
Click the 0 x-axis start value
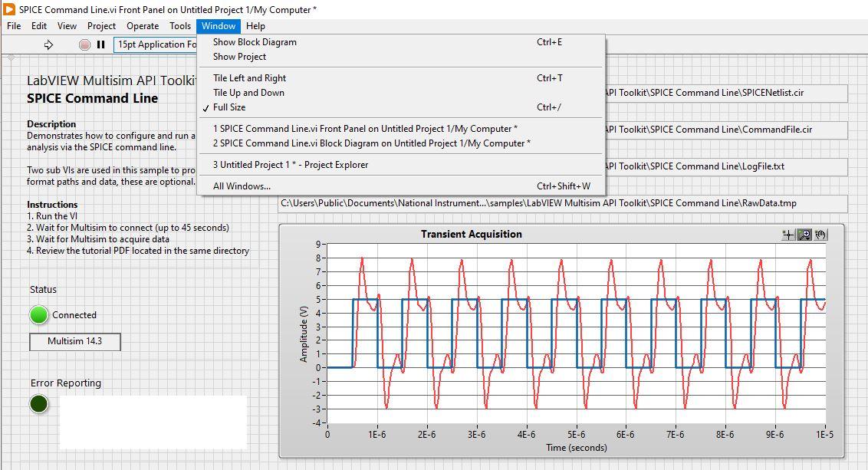327,435
